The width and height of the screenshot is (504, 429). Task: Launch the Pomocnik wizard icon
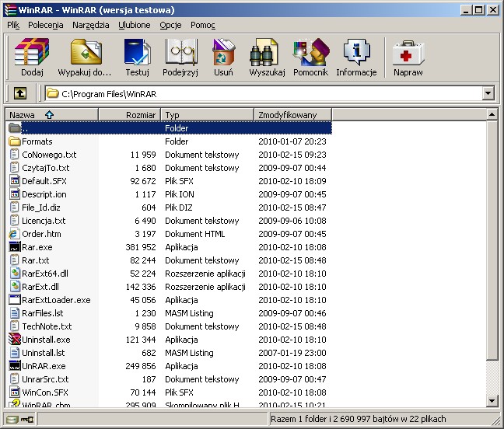click(311, 52)
